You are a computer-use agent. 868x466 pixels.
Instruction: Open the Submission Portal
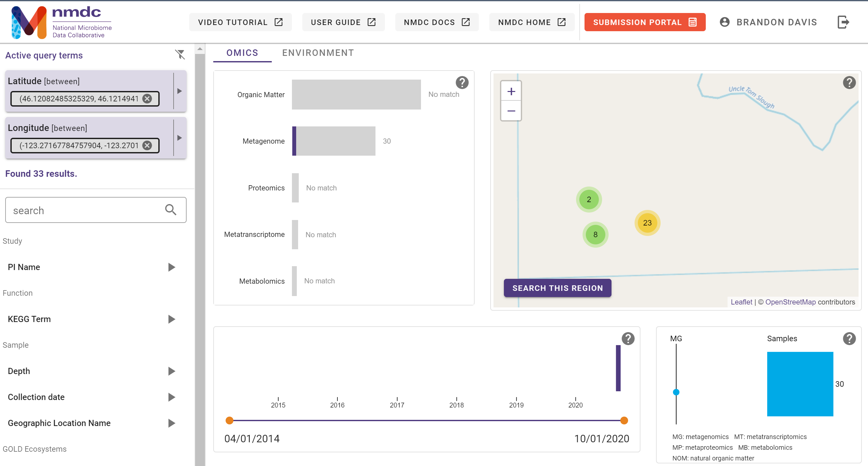click(x=644, y=22)
